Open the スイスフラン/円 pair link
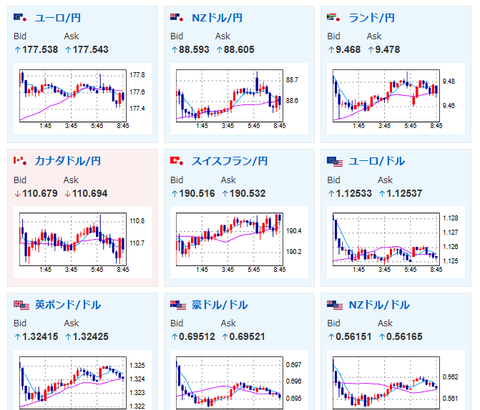The image size is (480, 410). tap(229, 161)
